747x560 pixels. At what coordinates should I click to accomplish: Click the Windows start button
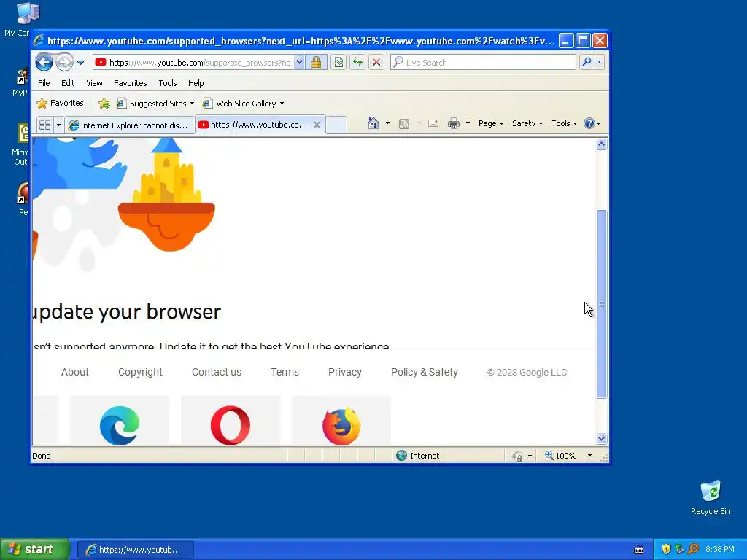coord(35,549)
